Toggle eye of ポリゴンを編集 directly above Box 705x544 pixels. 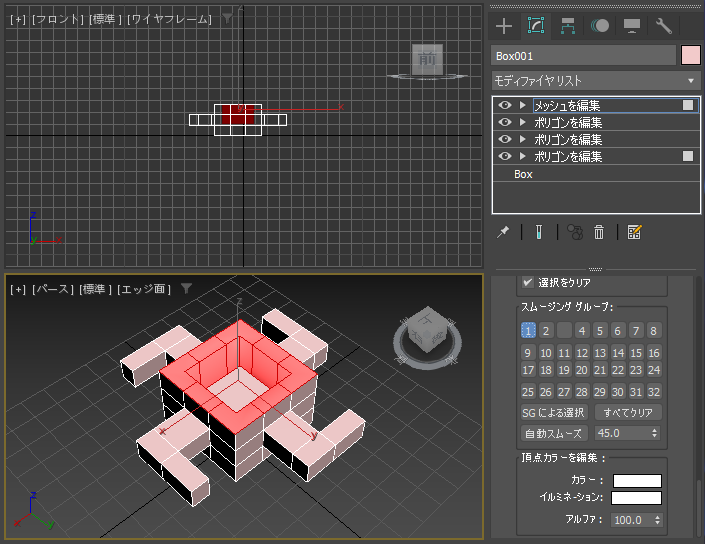(x=505, y=156)
